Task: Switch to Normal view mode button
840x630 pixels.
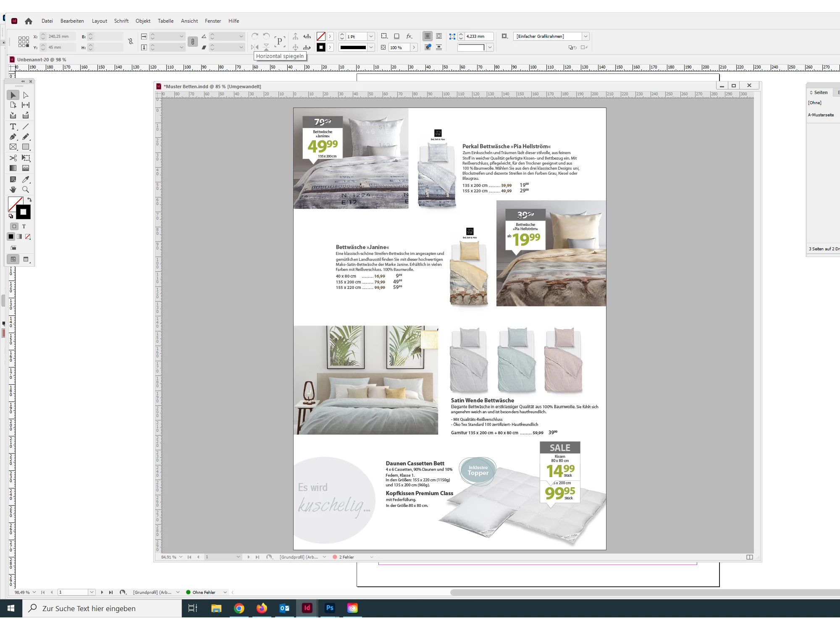Action: point(13,259)
